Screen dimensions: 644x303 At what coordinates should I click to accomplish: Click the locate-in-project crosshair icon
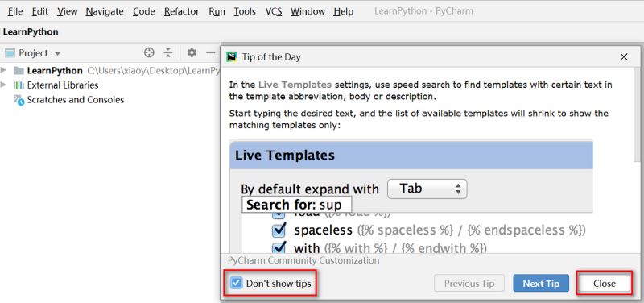point(149,52)
